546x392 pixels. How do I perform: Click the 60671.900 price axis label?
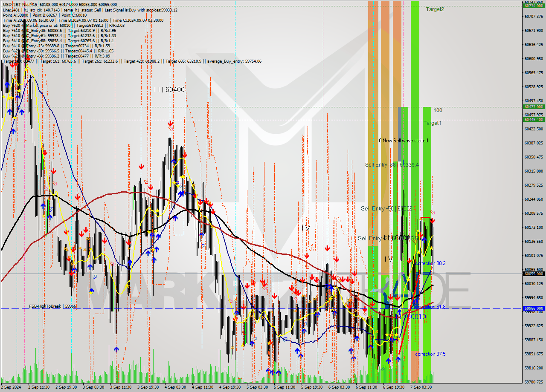(534, 30)
